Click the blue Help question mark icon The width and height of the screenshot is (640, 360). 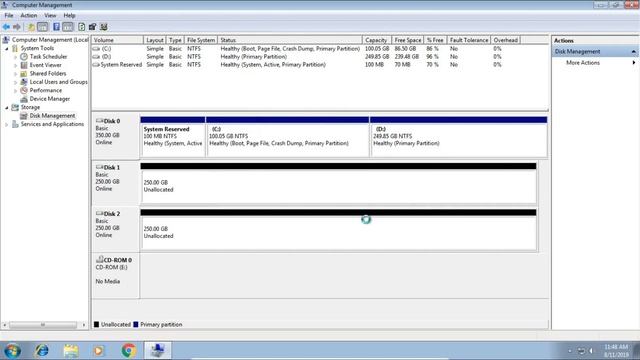coord(56,27)
